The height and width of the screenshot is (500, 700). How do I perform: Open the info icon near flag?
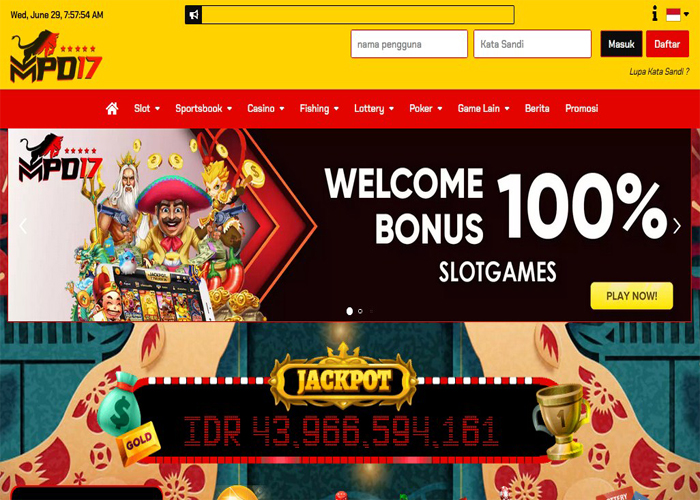pos(654,13)
